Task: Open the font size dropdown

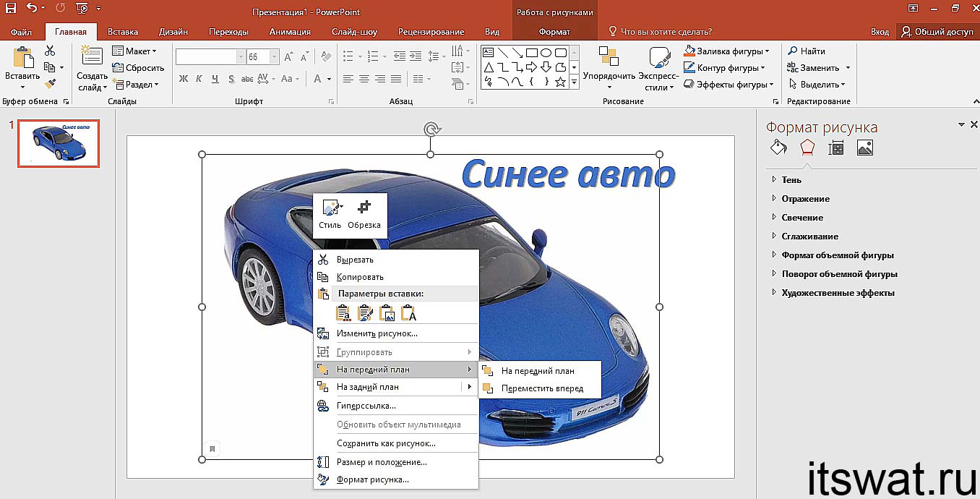Action: (274, 56)
